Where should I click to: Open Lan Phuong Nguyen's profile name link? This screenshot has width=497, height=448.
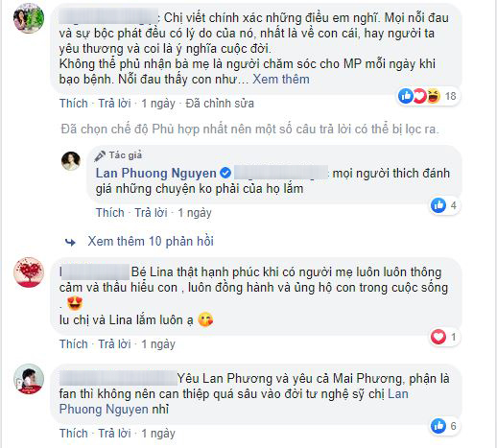coord(156,173)
